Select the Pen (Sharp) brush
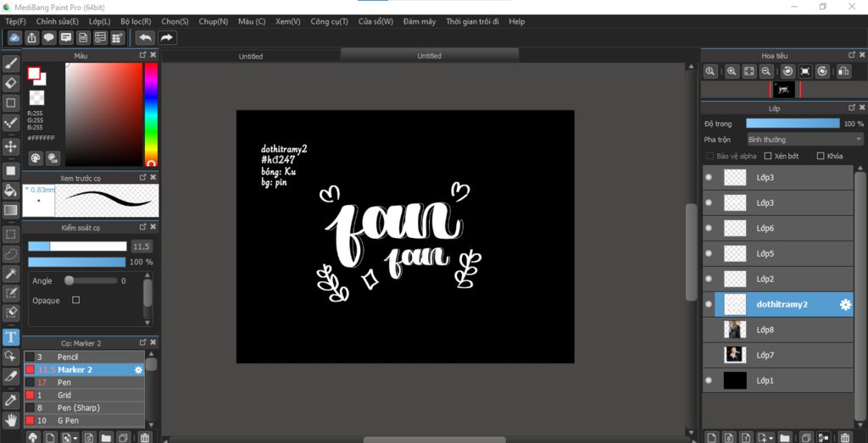868x443 pixels. point(84,408)
